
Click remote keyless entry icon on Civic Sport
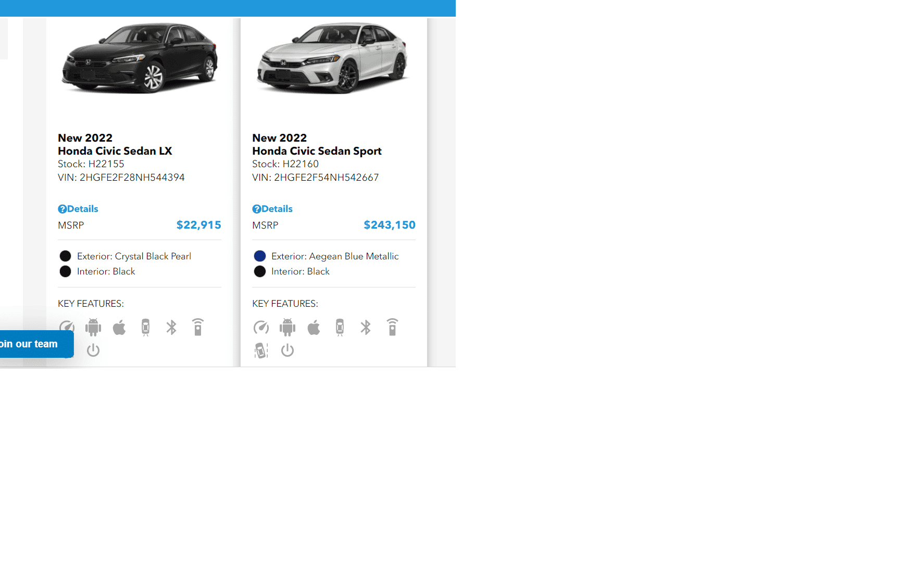(392, 327)
